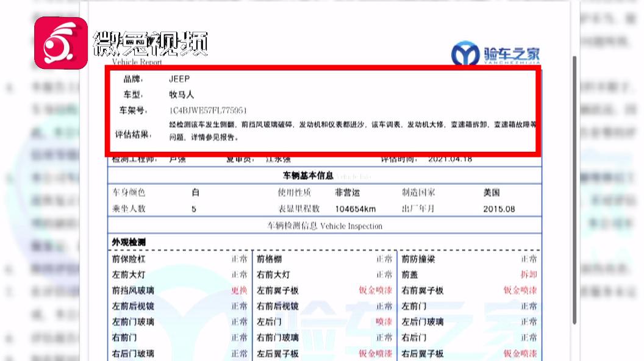Click the "左前后视镜" inspection item

click(x=133, y=306)
